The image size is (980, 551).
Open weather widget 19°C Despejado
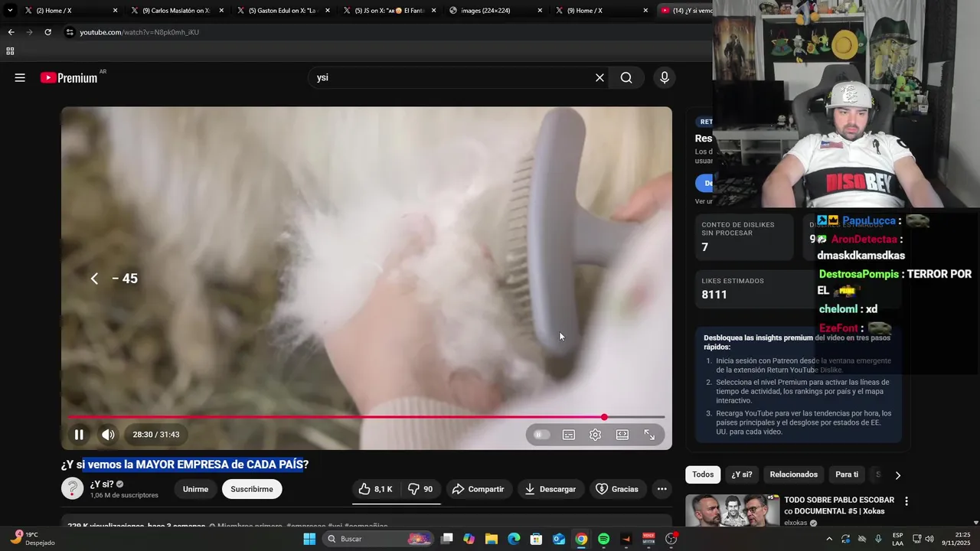[32, 539]
